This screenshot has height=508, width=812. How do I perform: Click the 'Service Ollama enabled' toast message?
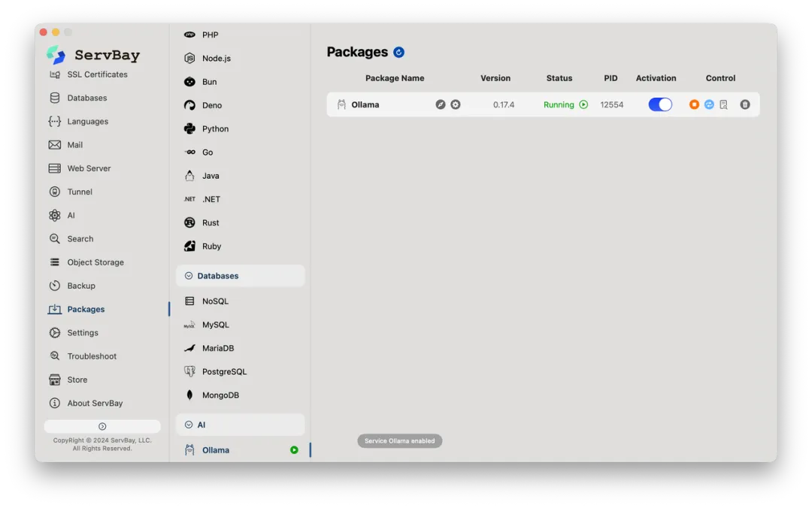coord(400,441)
